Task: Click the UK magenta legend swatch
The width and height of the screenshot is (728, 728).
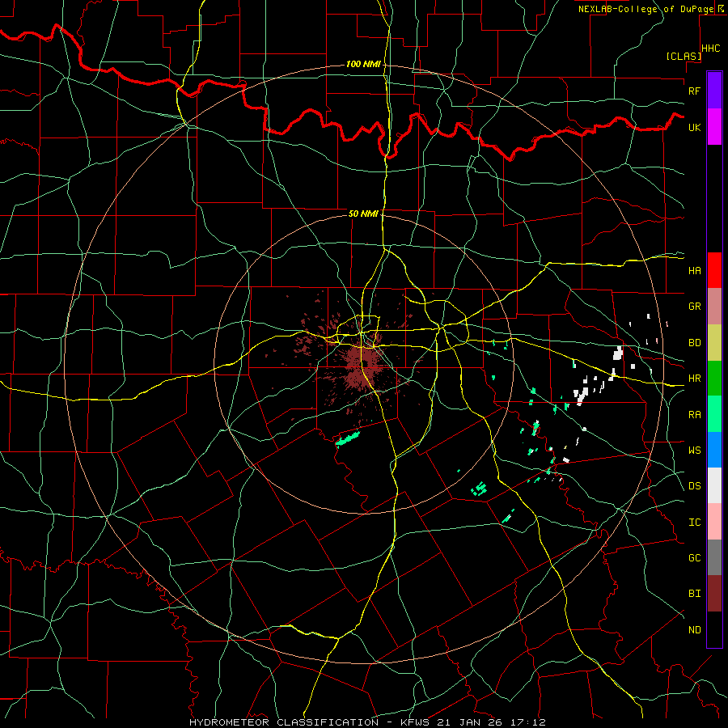Action: pyautogui.click(x=714, y=127)
